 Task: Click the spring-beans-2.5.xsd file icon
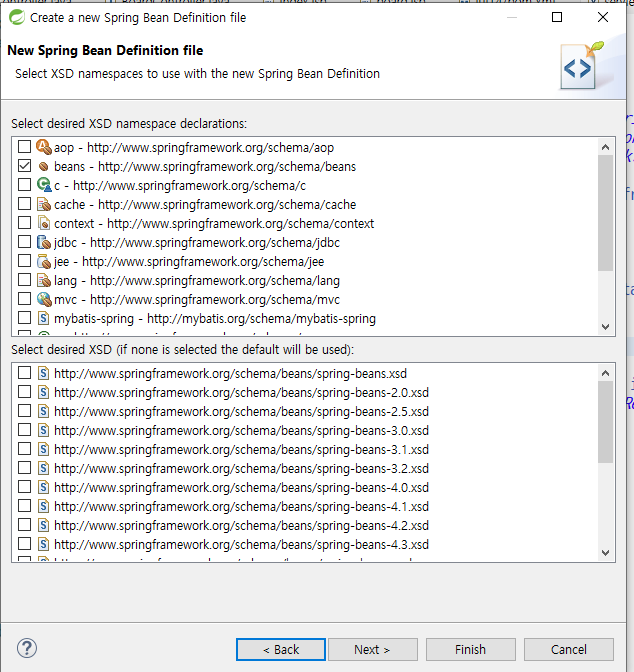click(x=43, y=411)
